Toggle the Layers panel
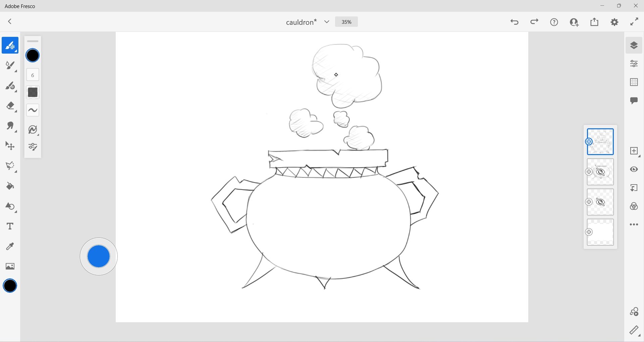644x342 pixels. 634,45
